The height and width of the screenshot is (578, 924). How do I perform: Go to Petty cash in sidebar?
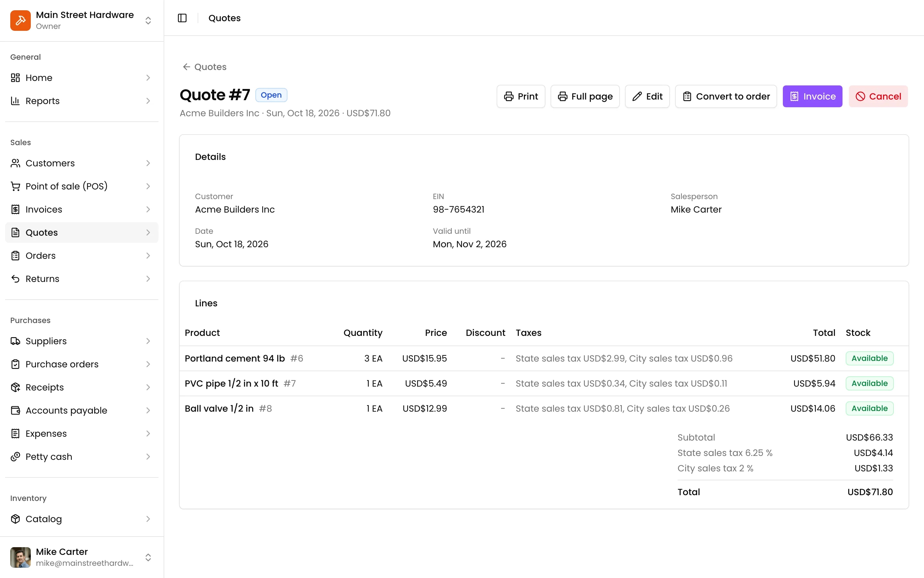tap(81, 457)
